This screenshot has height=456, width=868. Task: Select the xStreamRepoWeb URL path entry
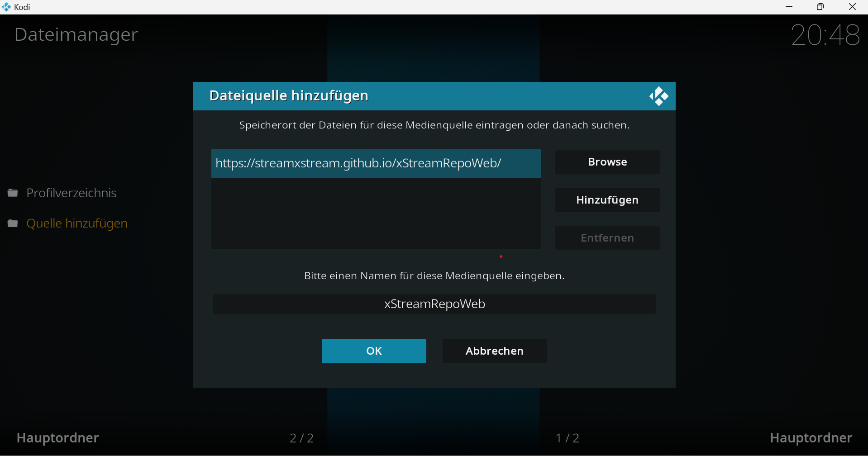(376, 163)
